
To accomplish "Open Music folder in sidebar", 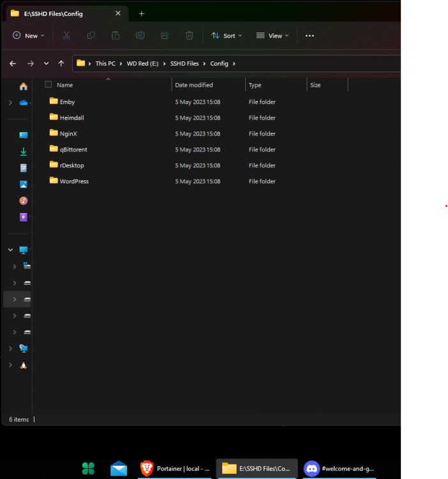I will (x=24, y=201).
